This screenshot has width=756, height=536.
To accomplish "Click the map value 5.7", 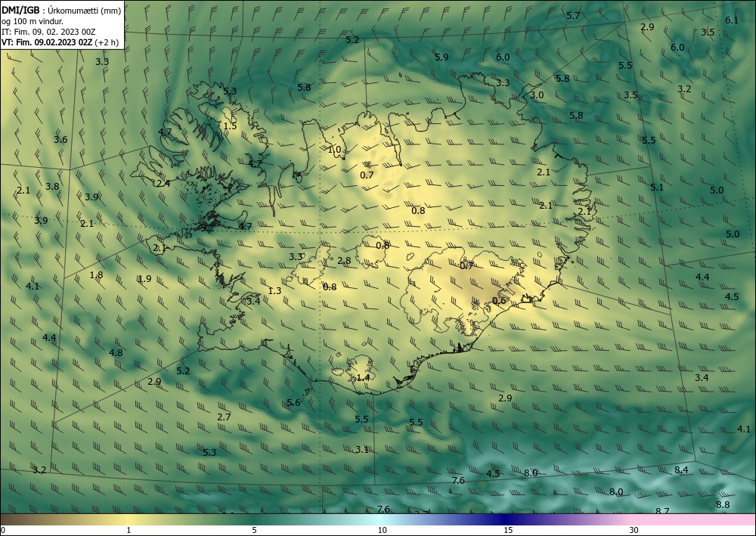I will coord(573,15).
